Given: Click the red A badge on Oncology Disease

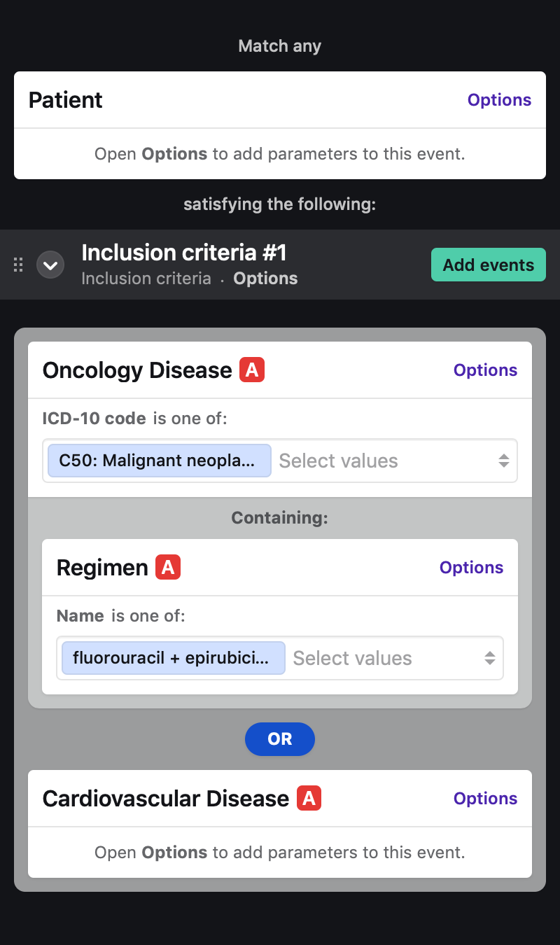Looking at the screenshot, I should click(x=252, y=370).
